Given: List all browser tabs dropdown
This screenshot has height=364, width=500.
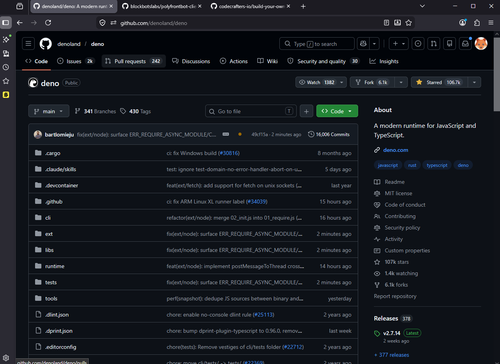Looking at the screenshot, I should click(x=422, y=6).
